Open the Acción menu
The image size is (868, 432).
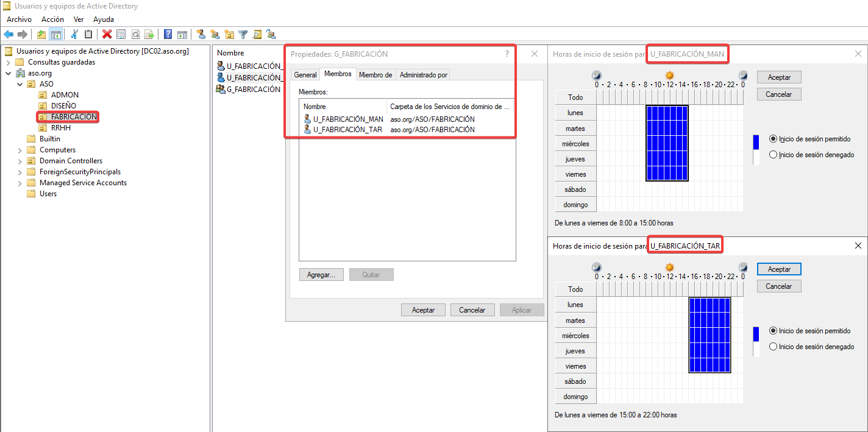[52, 19]
